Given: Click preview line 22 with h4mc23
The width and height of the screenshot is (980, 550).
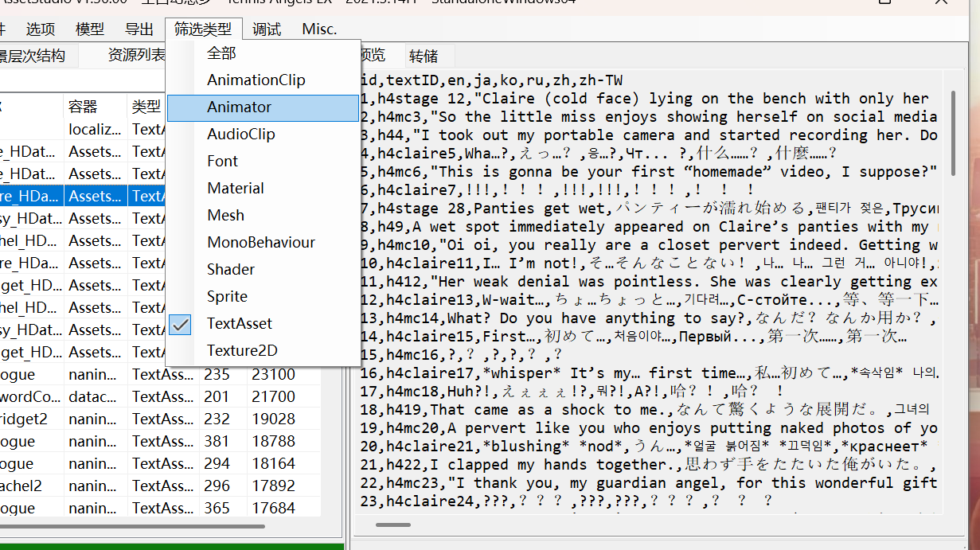Looking at the screenshot, I should pyautogui.click(x=649, y=483).
